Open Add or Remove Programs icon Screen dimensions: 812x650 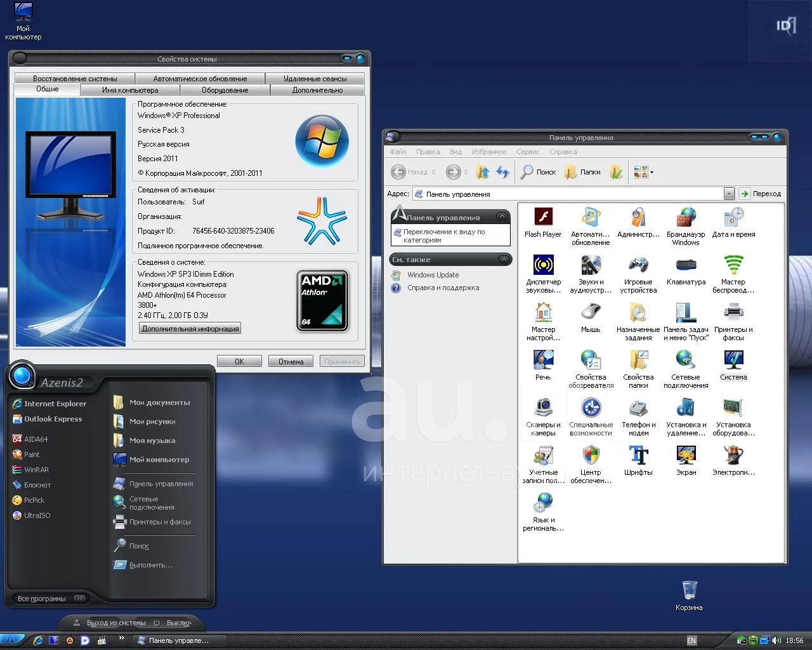coord(686,416)
